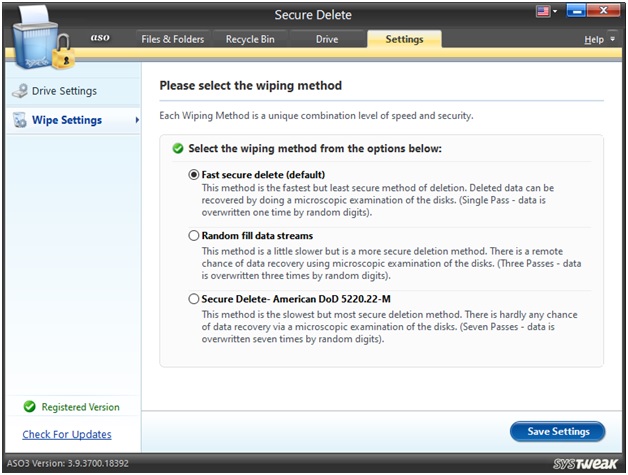Go to the Drive tab
The height and width of the screenshot is (475, 628).
(x=327, y=39)
